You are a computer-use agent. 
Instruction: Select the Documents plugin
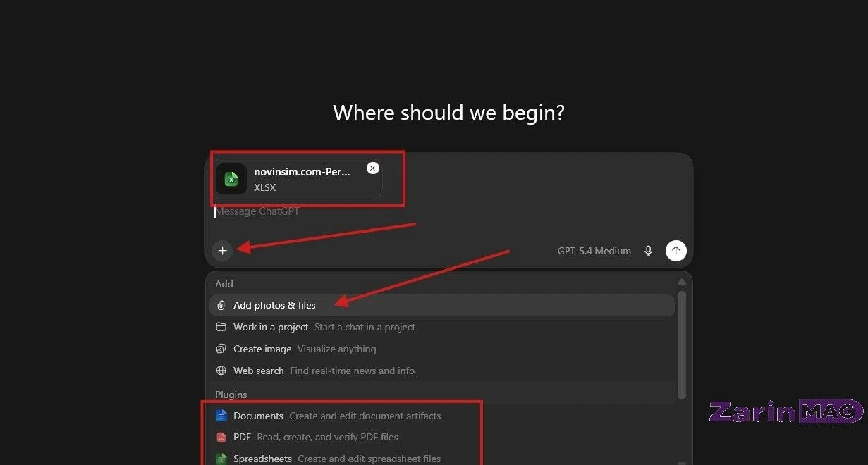point(442,416)
